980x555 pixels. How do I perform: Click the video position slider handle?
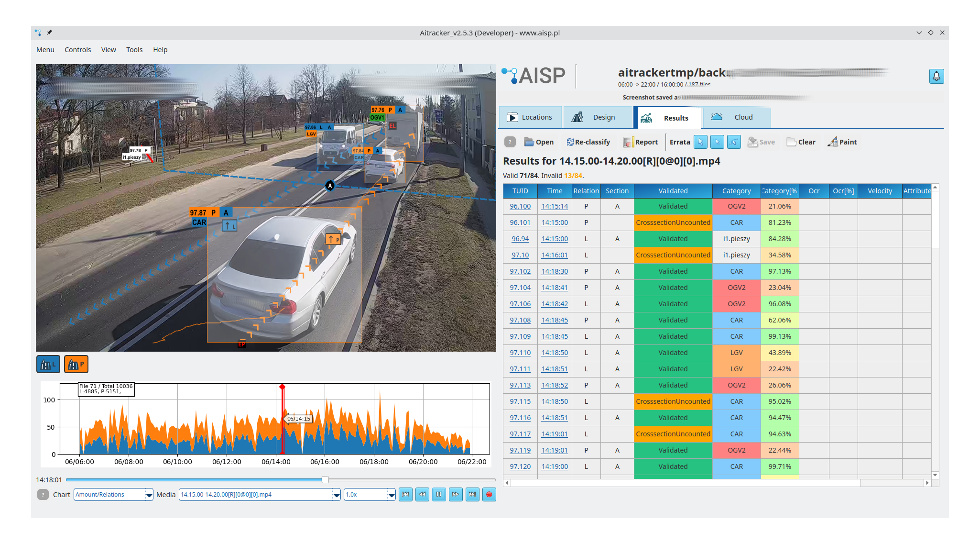tap(325, 479)
